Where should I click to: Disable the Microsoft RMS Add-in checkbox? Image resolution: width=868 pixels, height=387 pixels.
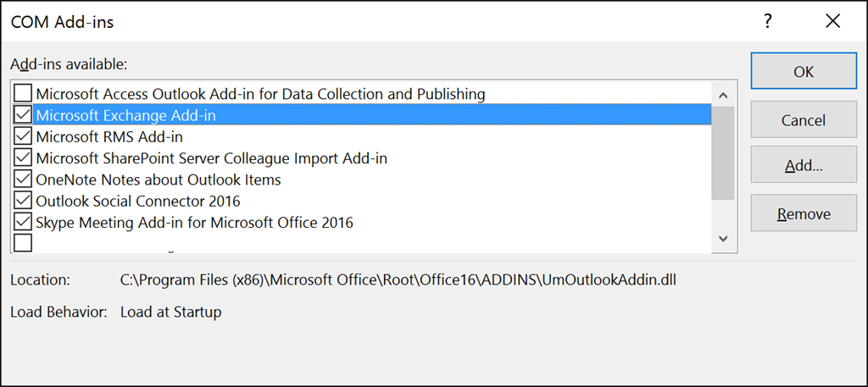coord(23,136)
